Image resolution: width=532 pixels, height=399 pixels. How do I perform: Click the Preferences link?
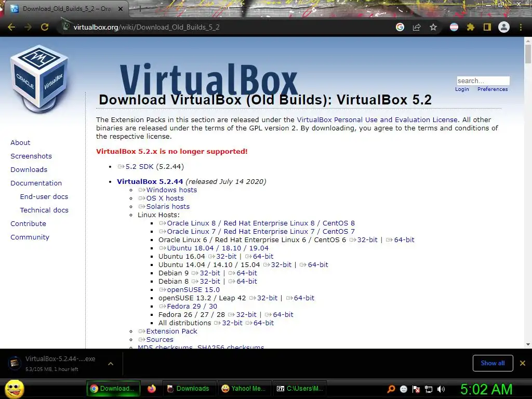(493, 89)
